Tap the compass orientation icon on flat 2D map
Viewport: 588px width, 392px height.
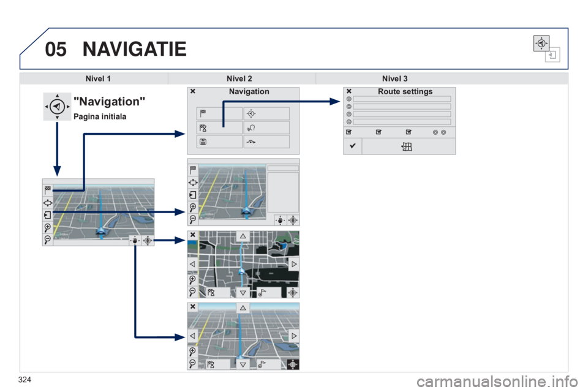[x=293, y=293]
